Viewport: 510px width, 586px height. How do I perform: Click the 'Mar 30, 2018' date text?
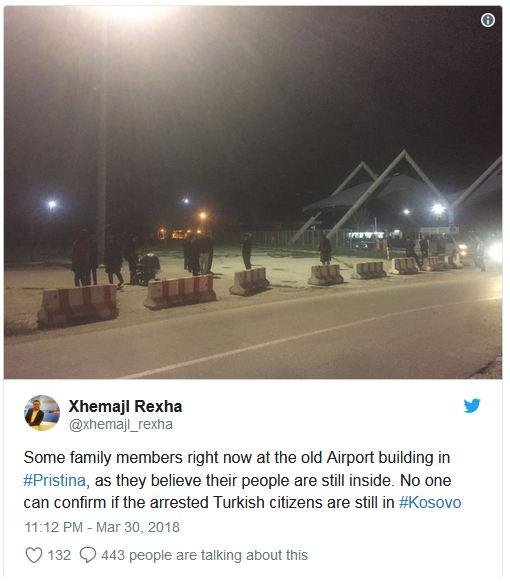(x=138, y=527)
